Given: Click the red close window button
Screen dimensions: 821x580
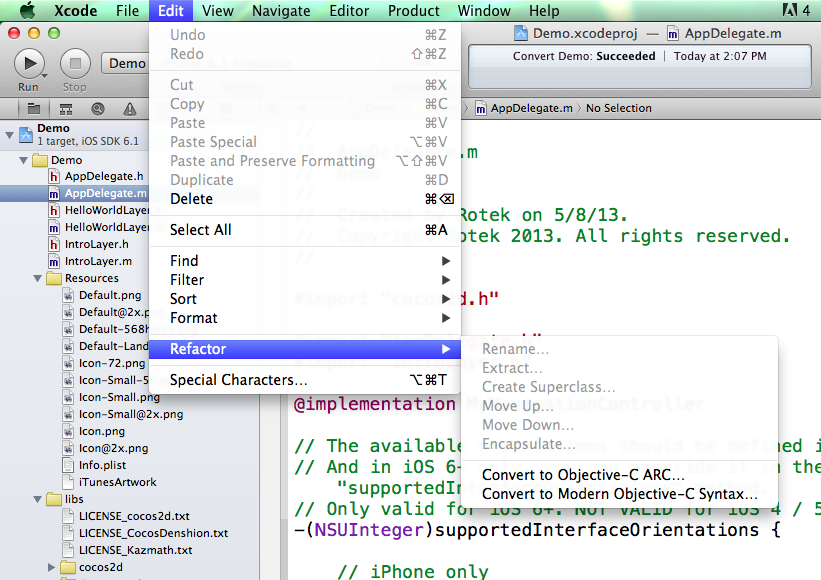Looking at the screenshot, I should pyautogui.click(x=14, y=34).
